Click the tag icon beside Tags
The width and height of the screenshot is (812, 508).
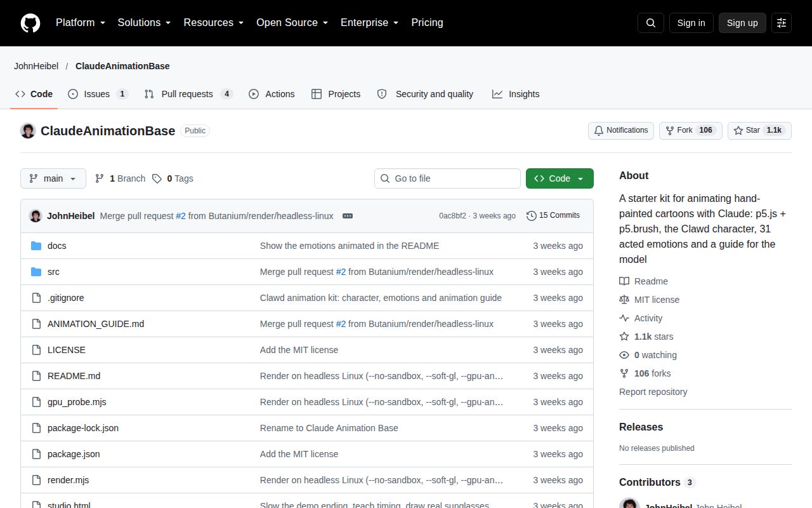(x=157, y=178)
